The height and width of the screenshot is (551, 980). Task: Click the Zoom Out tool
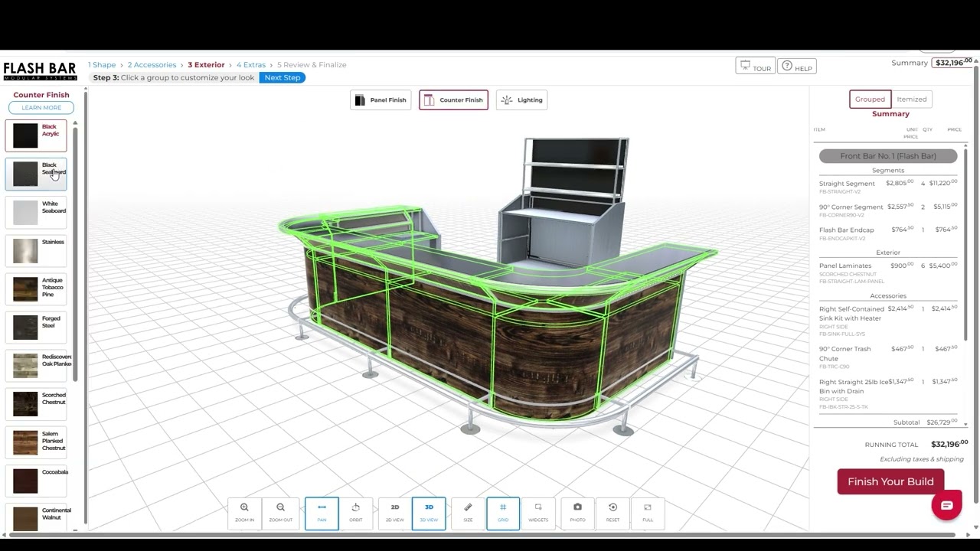tap(280, 513)
